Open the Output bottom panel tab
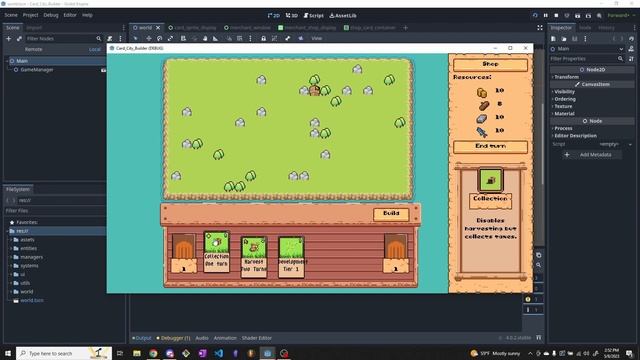Image resolution: width=640 pixels, height=360 pixels. pyautogui.click(x=142, y=338)
